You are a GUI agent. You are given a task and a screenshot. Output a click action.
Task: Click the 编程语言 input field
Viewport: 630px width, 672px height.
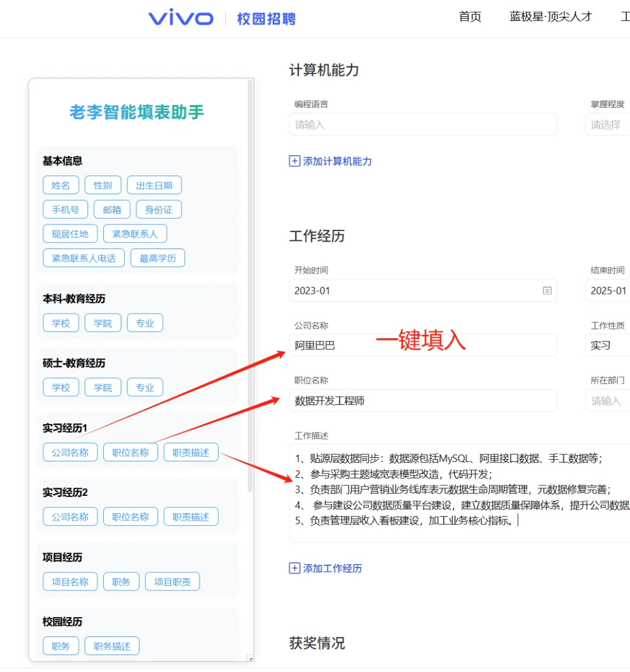tap(423, 124)
